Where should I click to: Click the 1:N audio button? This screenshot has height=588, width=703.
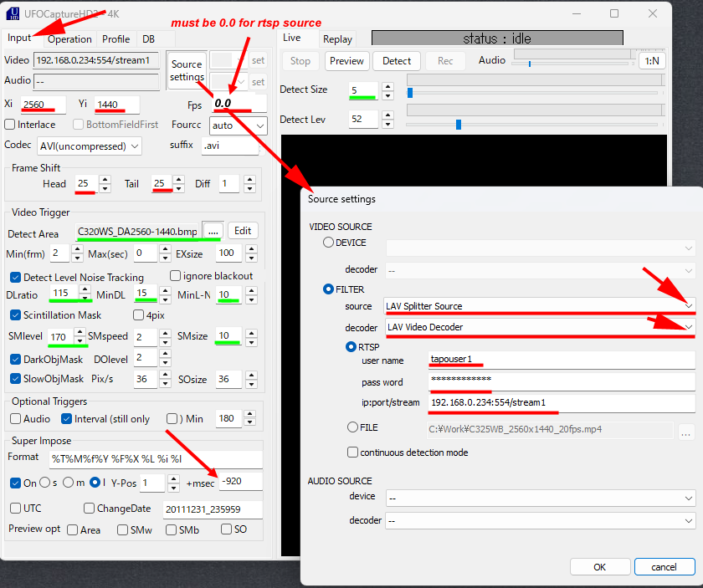pos(651,61)
